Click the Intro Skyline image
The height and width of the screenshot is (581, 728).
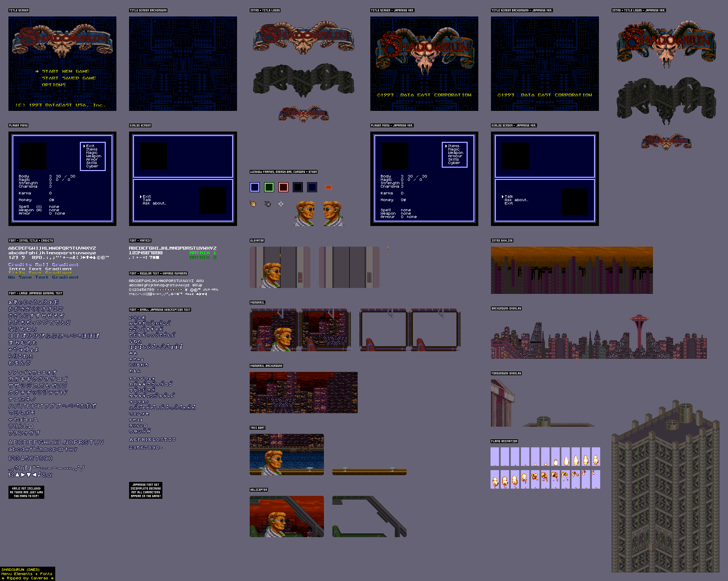pyautogui.click(x=572, y=270)
